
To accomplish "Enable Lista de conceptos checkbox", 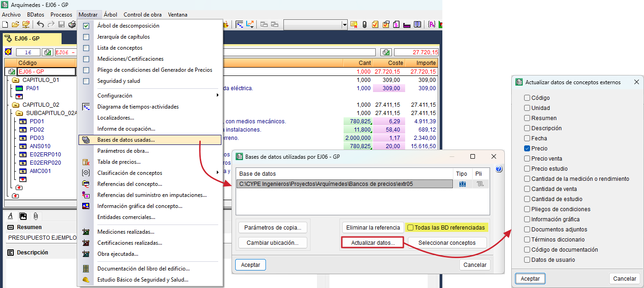I will point(86,48).
